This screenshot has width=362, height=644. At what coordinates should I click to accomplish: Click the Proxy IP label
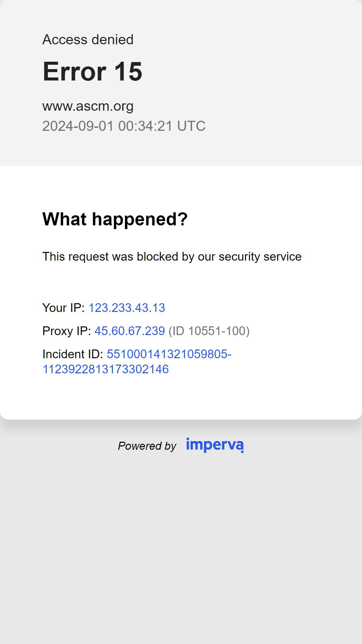[x=67, y=331]
